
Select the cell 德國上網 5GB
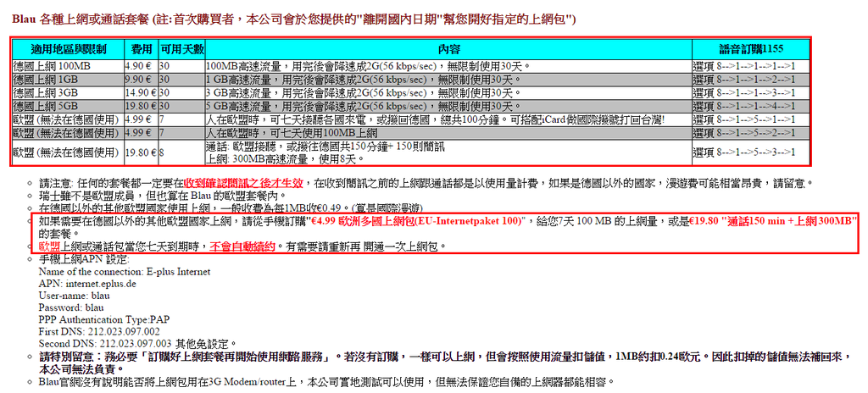click(x=68, y=106)
